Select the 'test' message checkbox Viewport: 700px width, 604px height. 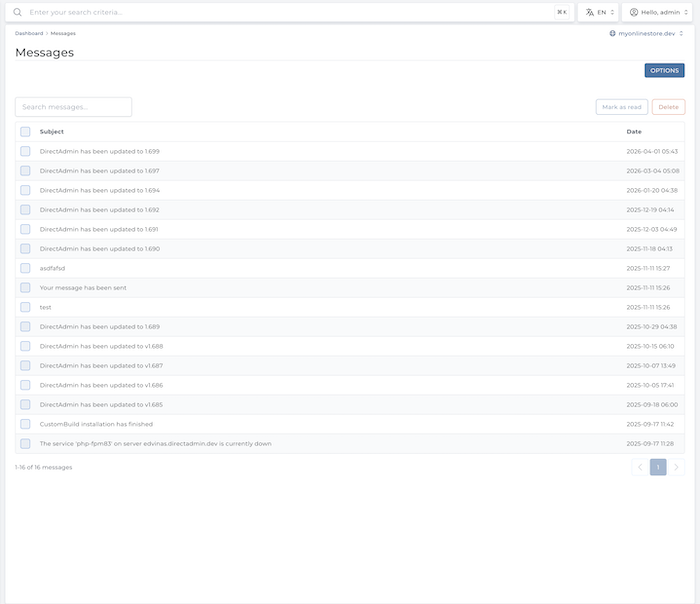click(x=25, y=307)
